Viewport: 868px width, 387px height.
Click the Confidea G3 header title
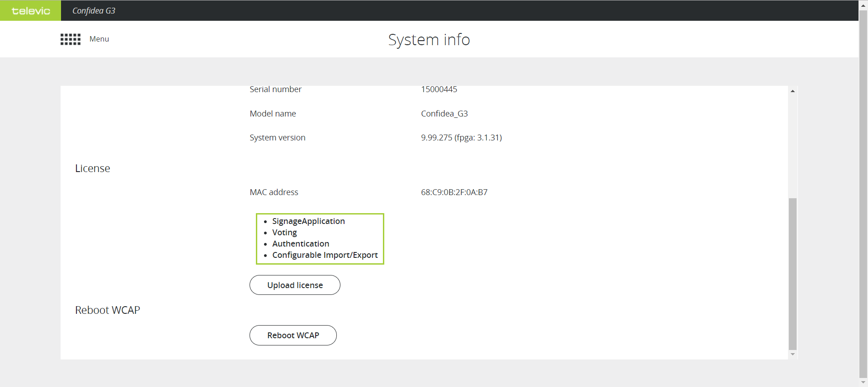coord(94,11)
